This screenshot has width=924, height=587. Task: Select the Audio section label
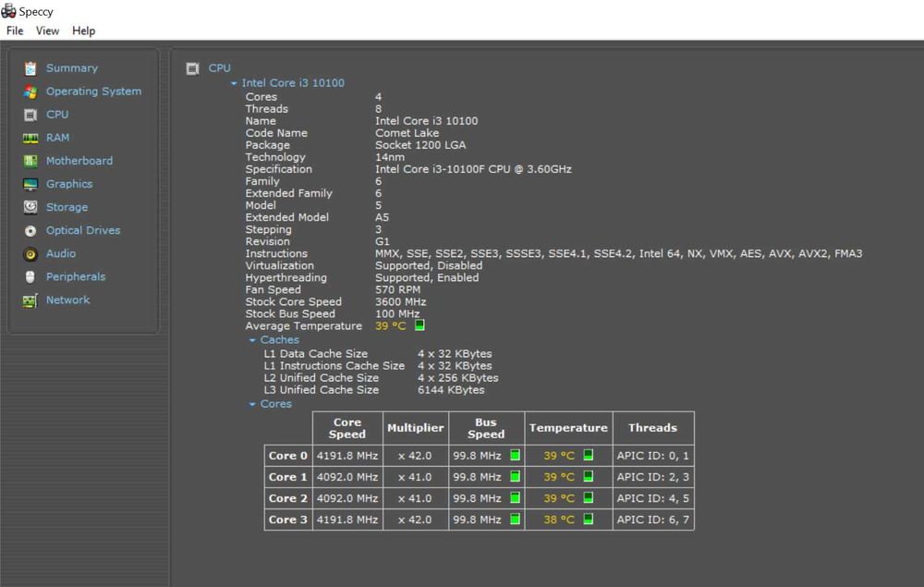point(61,253)
